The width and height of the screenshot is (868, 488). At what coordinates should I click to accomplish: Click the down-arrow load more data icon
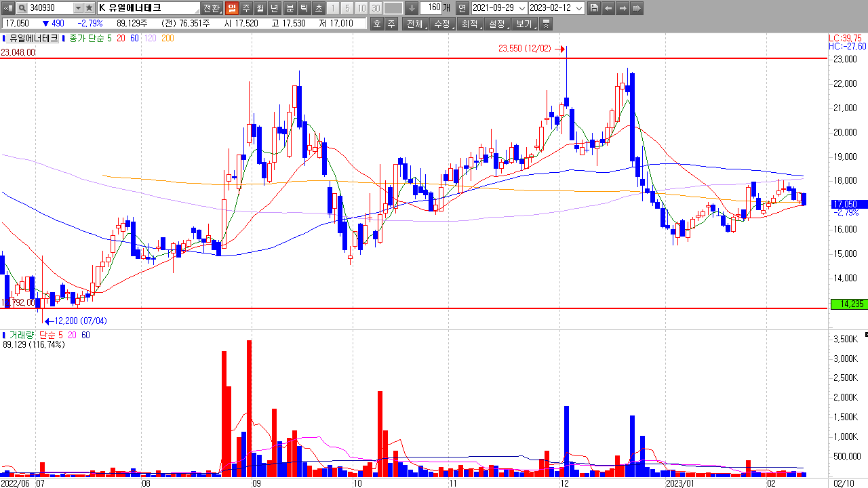(x=412, y=8)
